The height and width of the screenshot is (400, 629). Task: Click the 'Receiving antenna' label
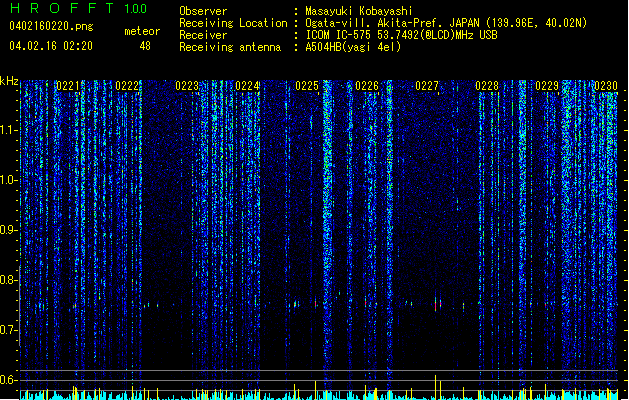coord(230,47)
